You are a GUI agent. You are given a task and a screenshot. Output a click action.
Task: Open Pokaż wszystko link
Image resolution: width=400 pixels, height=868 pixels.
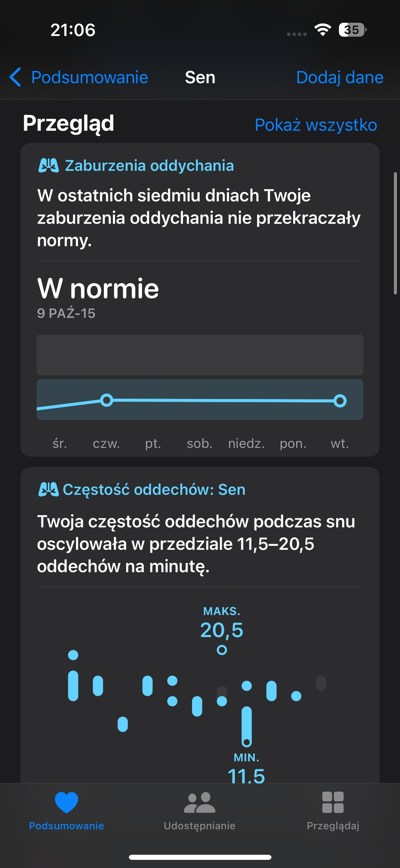pyautogui.click(x=316, y=125)
